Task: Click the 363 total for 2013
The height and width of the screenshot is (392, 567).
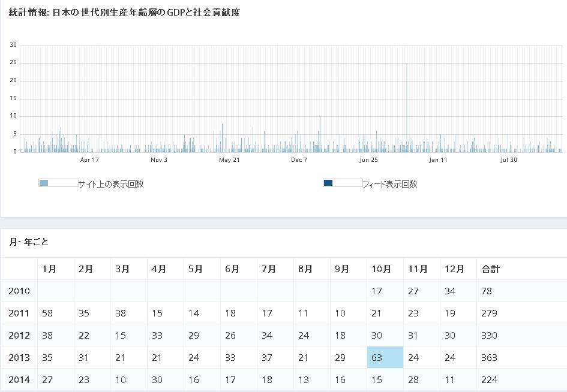Action: [x=489, y=357]
